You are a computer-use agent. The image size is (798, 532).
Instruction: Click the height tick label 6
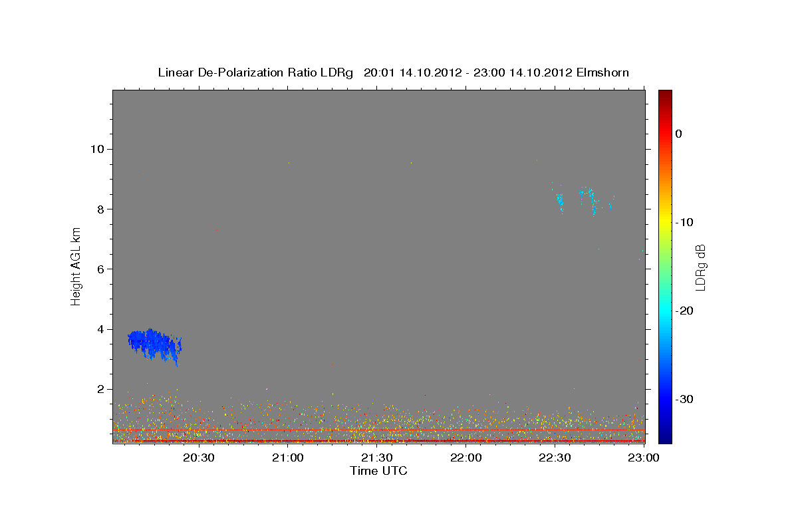click(100, 269)
